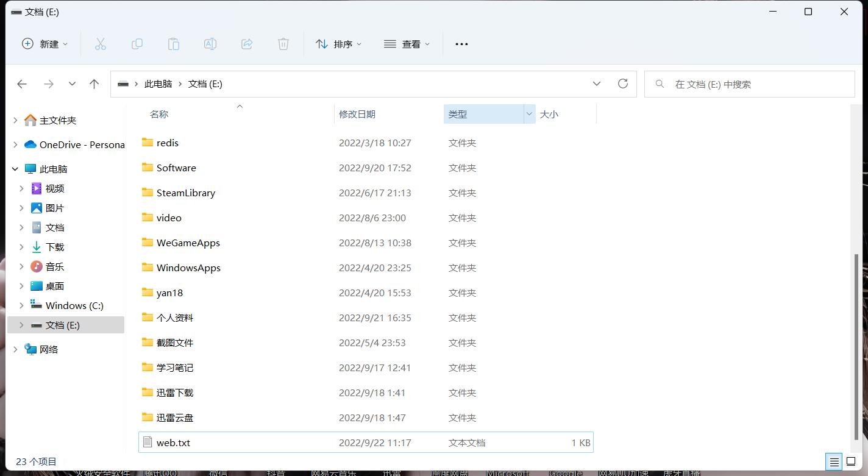Viewport: 868px width, 476px height.
Task: Click the Copy icon in toolbar
Action: click(x=137, y=44)
